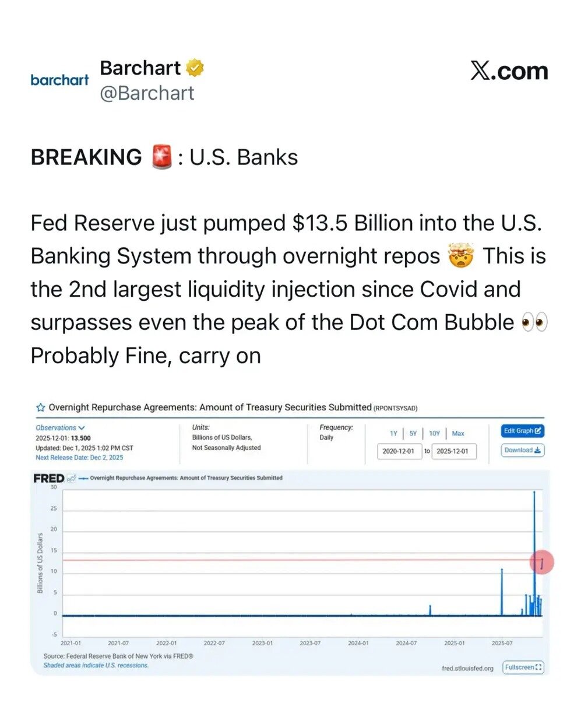The width and height of the screenshot is (588, 717).
Task: Open the chart in Fullscreen
Action: (x=523, y=667)
